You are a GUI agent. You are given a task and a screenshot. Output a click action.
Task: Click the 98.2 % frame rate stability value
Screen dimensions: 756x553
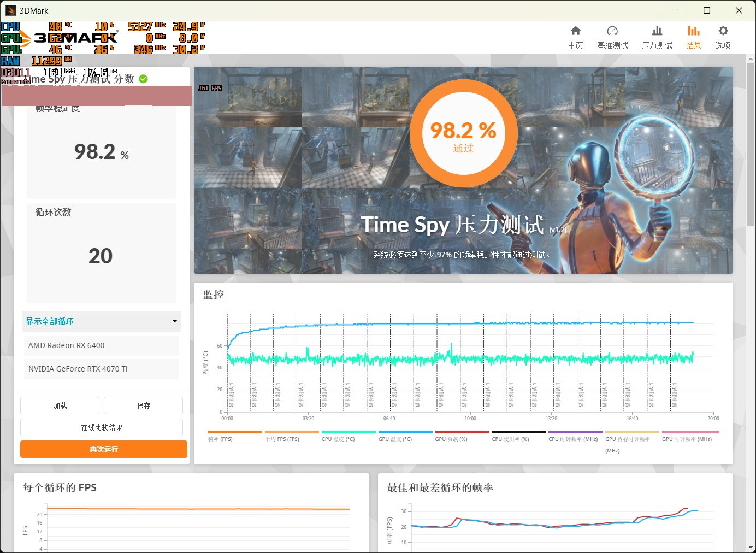click(102, 152)
